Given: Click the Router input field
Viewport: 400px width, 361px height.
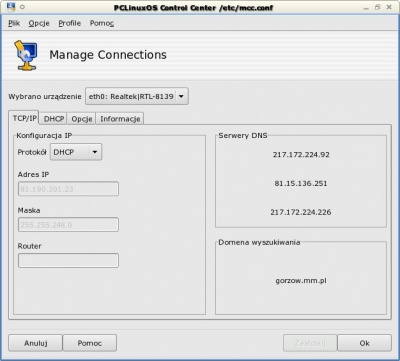Looking at the screenshot, I should tap(68, 260).
